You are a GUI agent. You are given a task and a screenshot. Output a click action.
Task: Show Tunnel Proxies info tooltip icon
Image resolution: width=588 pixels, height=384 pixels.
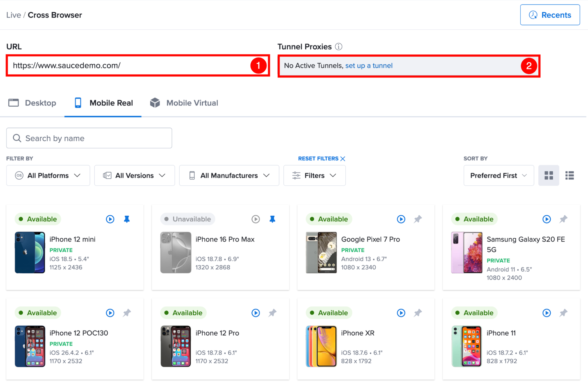click(339, 47)
